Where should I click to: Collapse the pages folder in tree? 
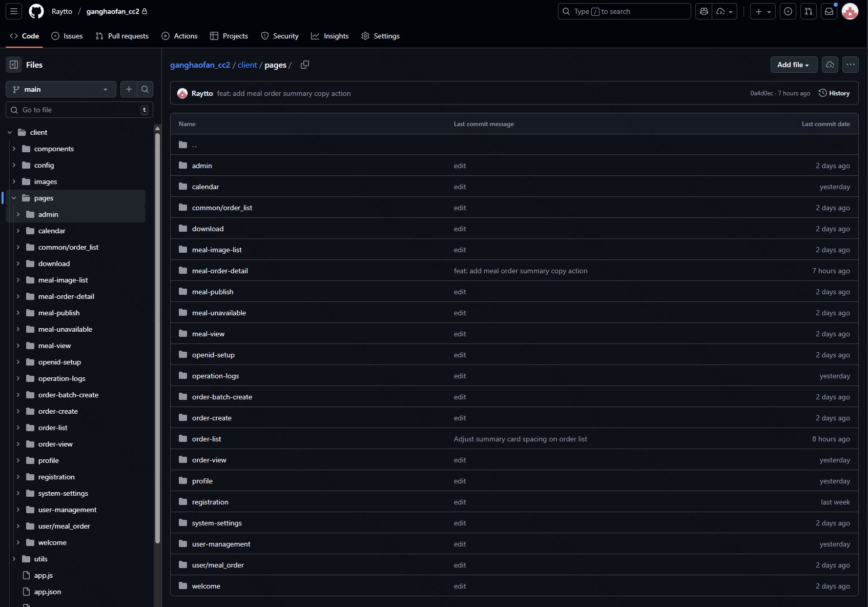pyautogui.click(x=14, y=198)
